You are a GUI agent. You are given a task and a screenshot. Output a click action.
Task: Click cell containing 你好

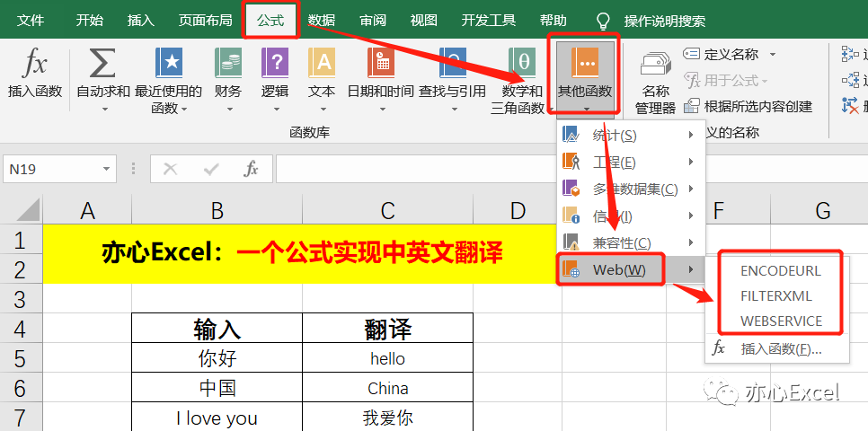217,358
